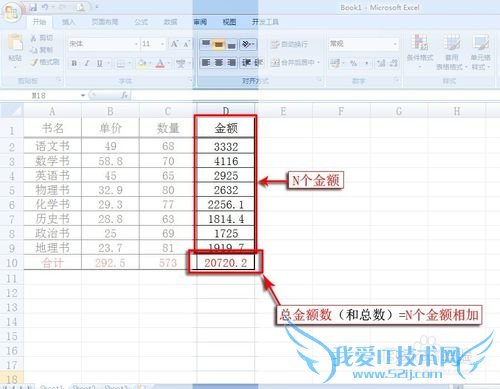Image resolution: width=500 pixels, height=389 pixels.
Task: Switch to the 开发工具 (Developer) tab
Action: (265, 22)
